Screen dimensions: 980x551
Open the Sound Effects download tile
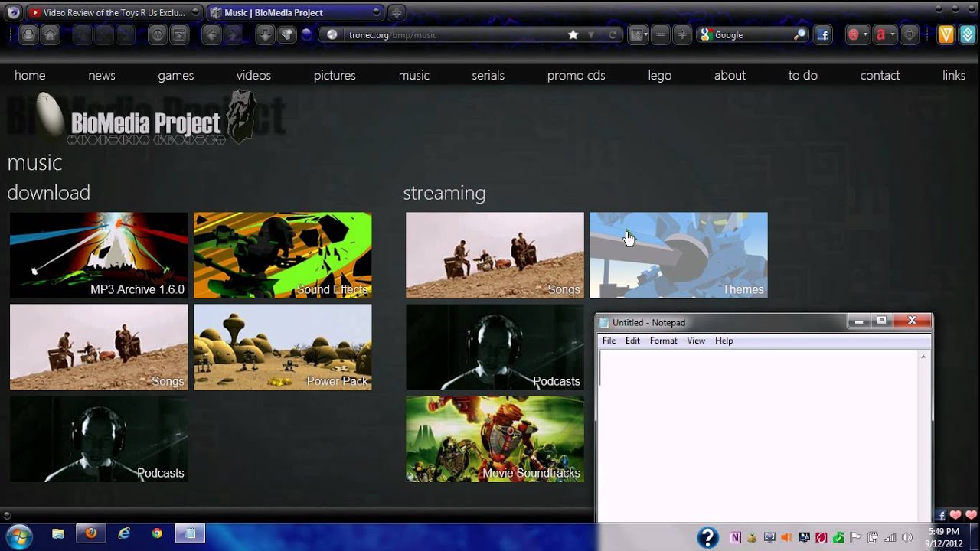click(283, 256)
